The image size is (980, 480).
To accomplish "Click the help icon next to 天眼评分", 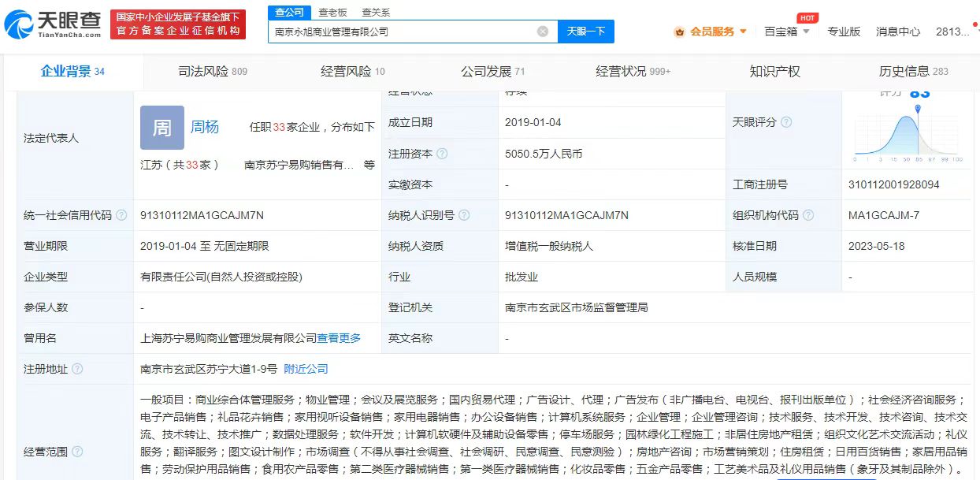I will point(785,122).
